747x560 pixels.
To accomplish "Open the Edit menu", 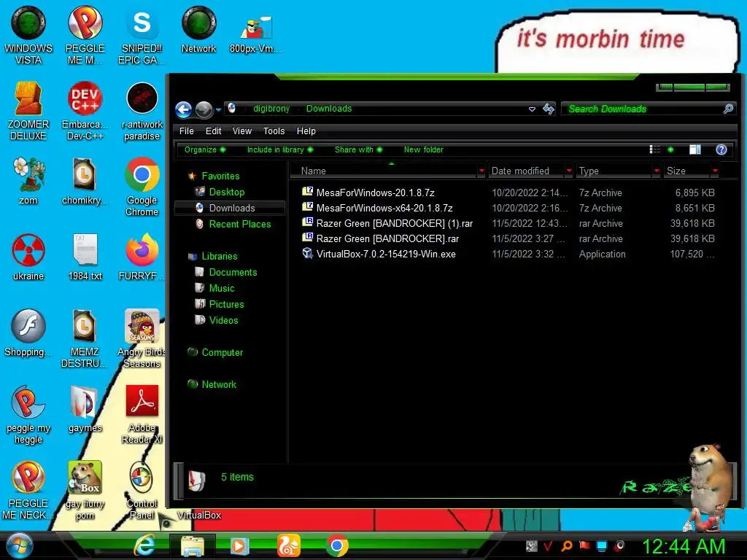I will point(213,131).
